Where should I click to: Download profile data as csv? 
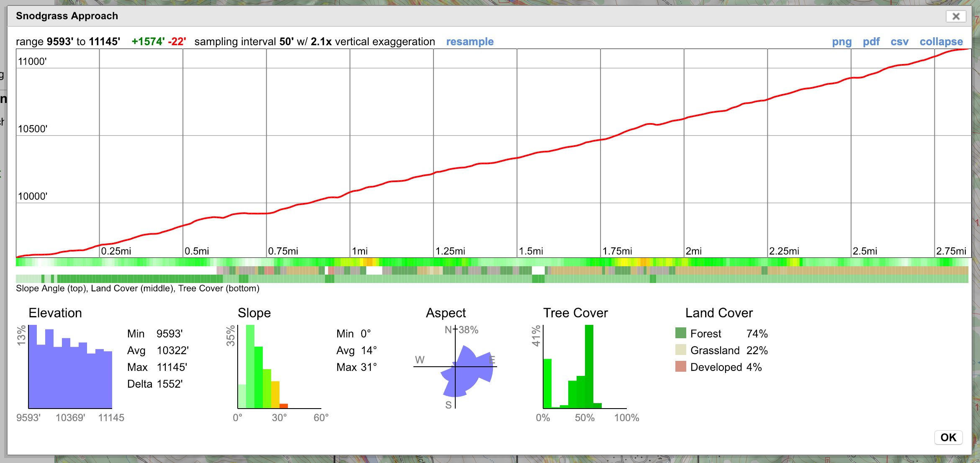(900, 41)
